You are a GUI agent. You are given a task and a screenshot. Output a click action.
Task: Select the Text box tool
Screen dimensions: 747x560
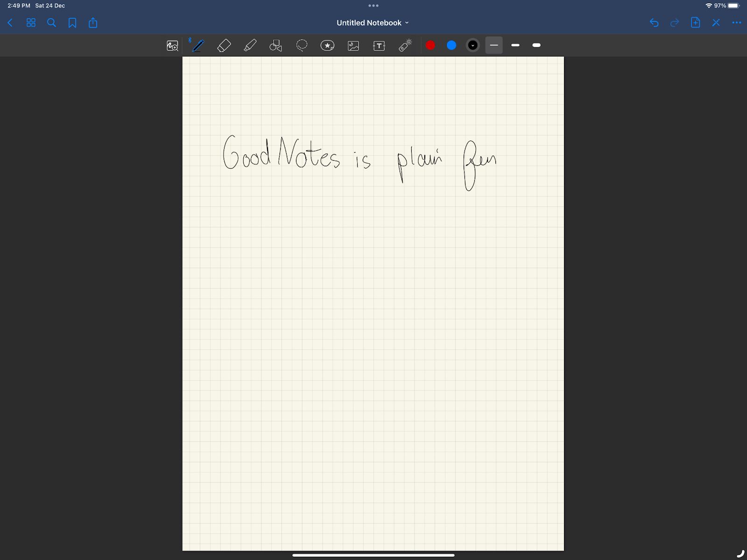379,46
